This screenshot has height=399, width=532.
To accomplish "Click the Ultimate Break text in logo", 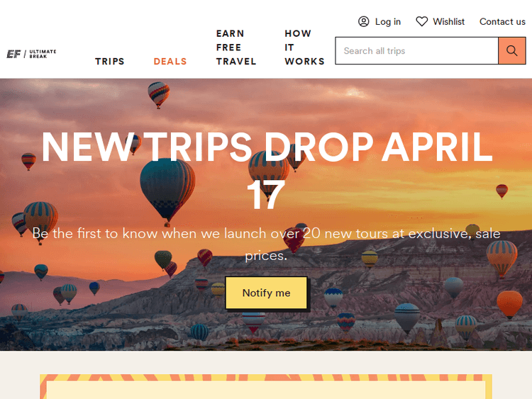I will 43,54.
